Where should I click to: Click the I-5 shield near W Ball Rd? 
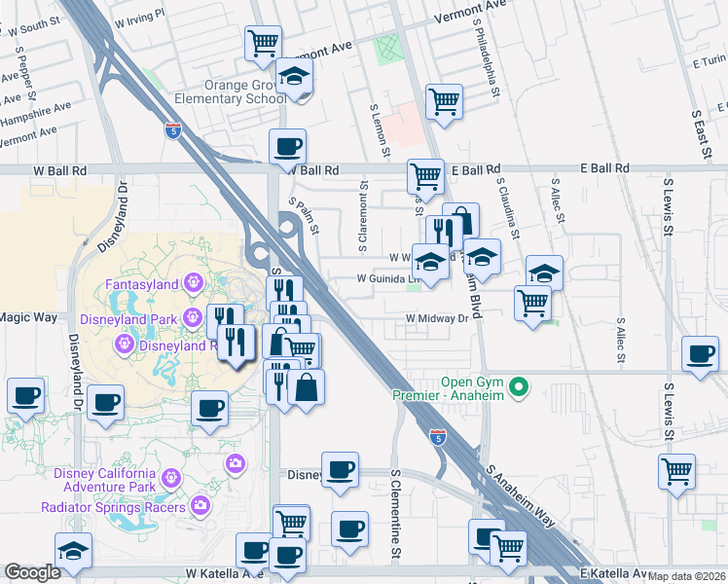click(173, 130)
